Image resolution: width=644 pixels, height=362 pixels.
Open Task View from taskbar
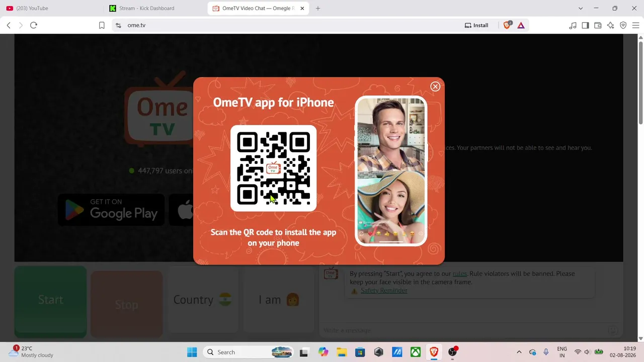(303, 352)
